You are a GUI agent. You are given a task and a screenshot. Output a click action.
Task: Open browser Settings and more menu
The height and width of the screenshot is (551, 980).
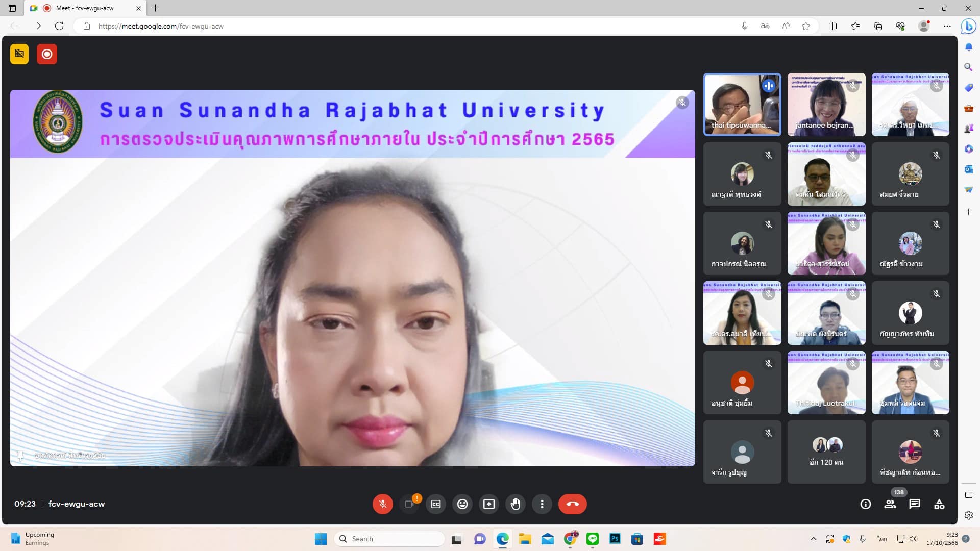click(947, 26)
